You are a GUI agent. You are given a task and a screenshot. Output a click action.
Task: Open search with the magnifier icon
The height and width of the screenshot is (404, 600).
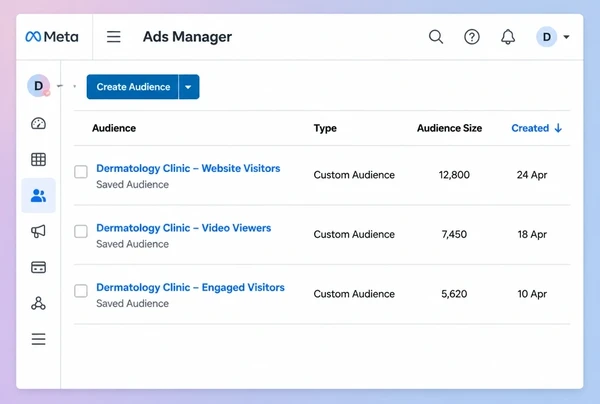[436, 37]
